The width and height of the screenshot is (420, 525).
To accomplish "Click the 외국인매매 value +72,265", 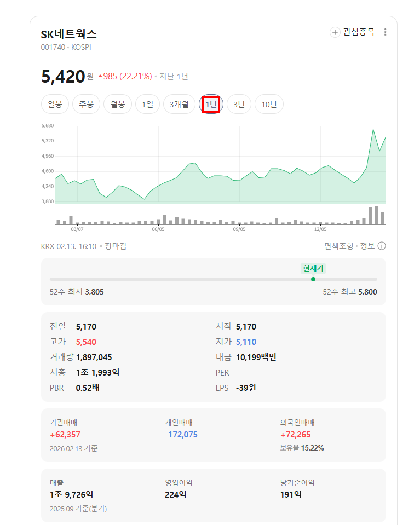I will tap(295, 435).
